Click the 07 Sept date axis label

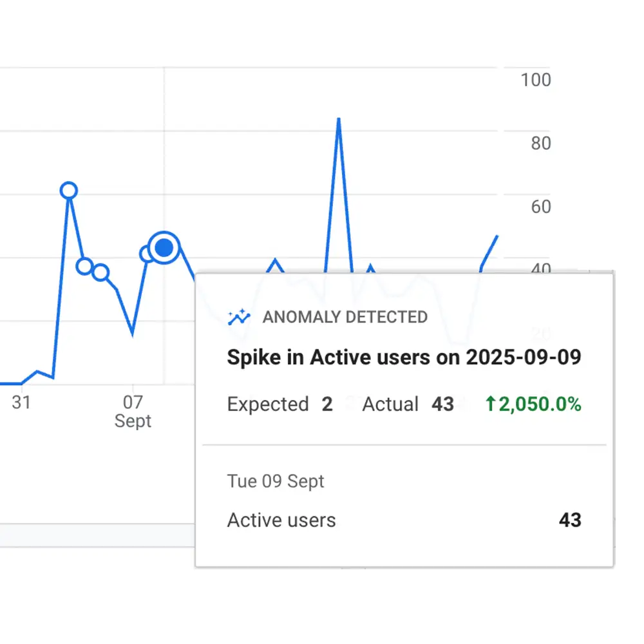tap(133, 412)
